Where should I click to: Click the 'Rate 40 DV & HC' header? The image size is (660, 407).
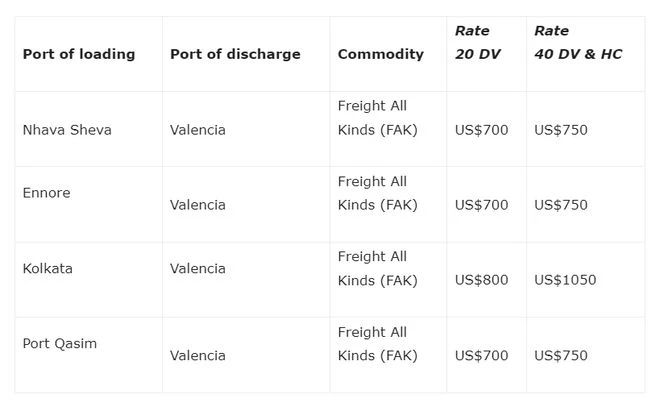click(x=578, y=42)
